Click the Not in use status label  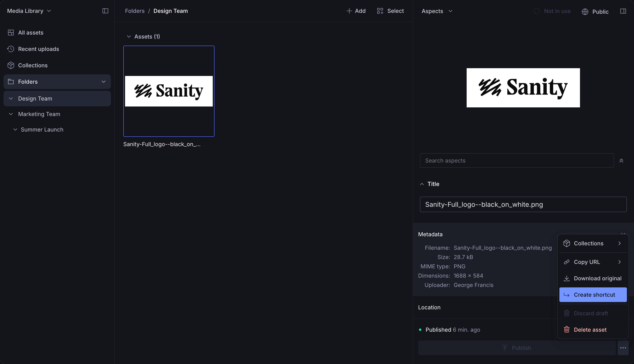click(557, 11)
